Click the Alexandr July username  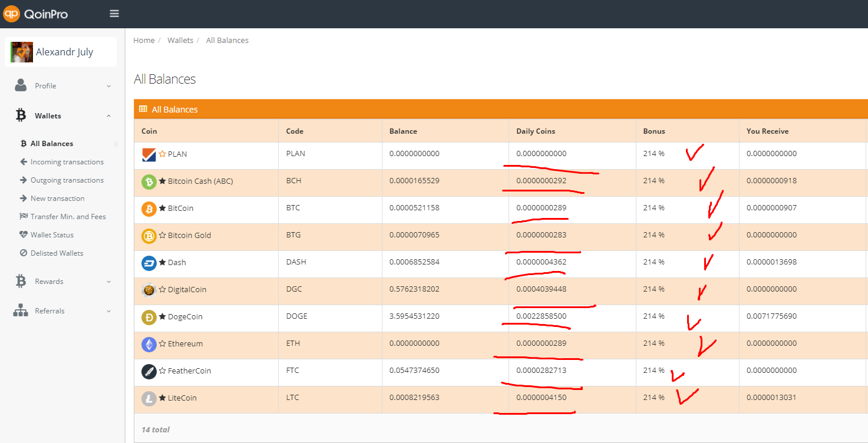pyautogui.click(x=65, y=52)
